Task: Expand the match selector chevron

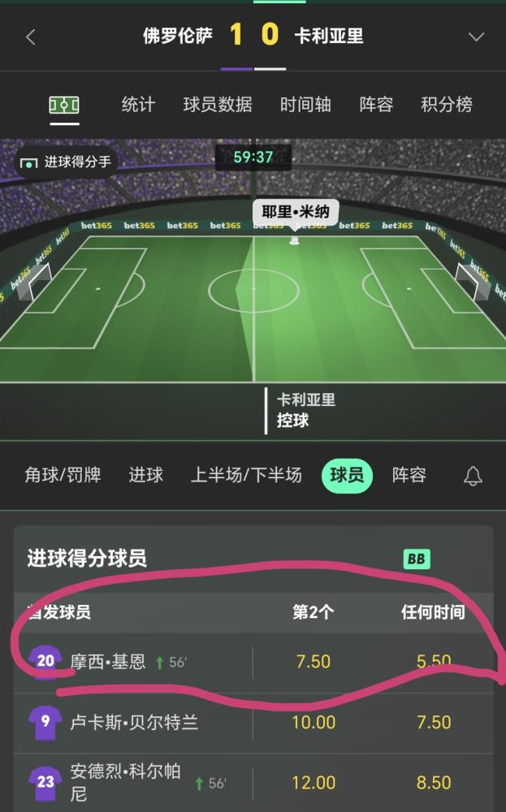Action: pyautogui.click(x=476, y=37)
